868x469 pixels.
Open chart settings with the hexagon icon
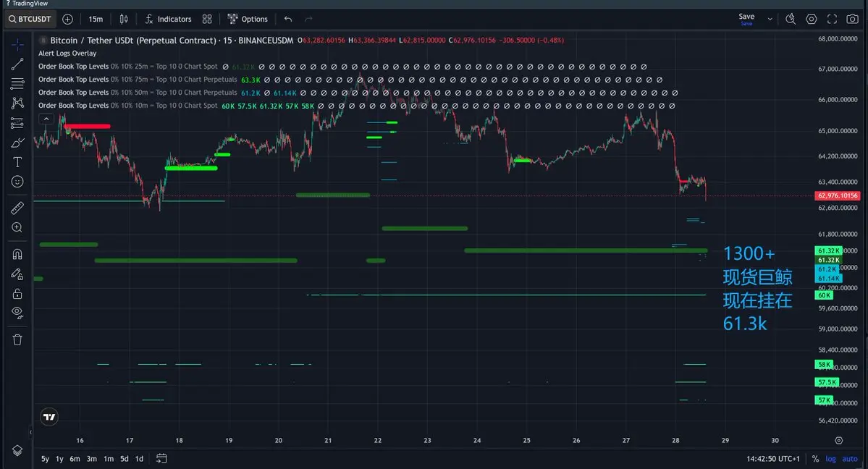pos(811,19)
